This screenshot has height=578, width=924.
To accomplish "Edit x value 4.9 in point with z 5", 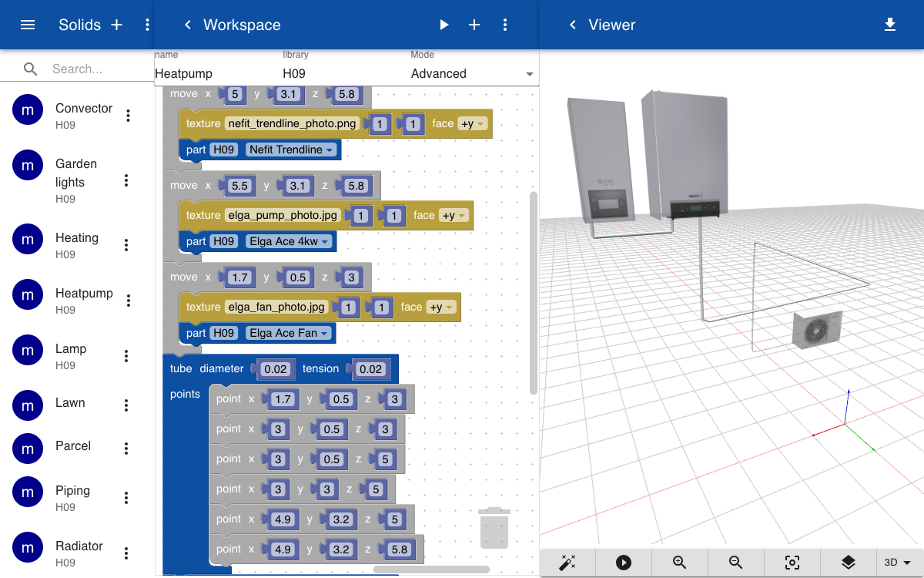I will 283,519.
